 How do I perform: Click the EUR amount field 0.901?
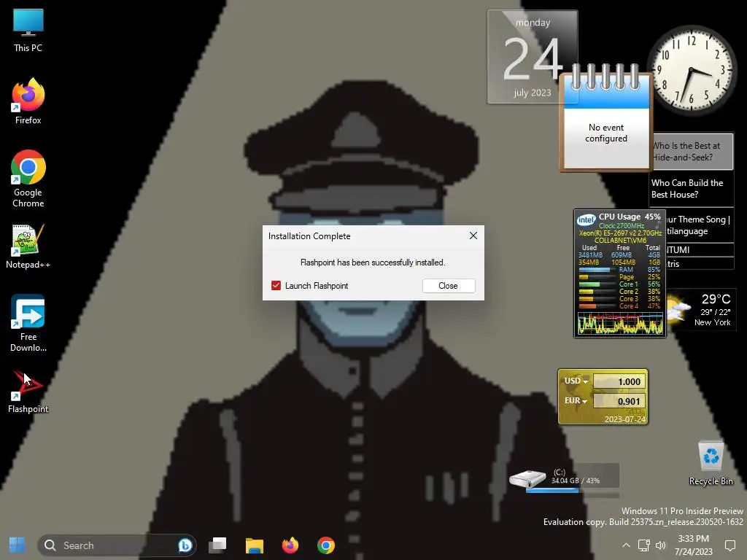click(620, 402)
